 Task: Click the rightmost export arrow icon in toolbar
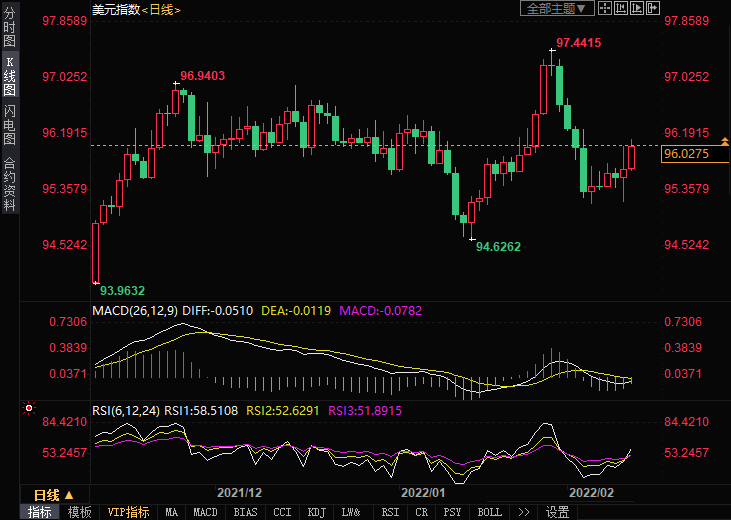click(x=653, y=8)
